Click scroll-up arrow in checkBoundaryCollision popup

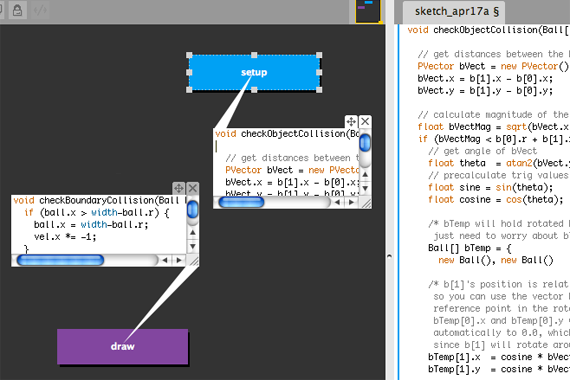tap(193, 233)
